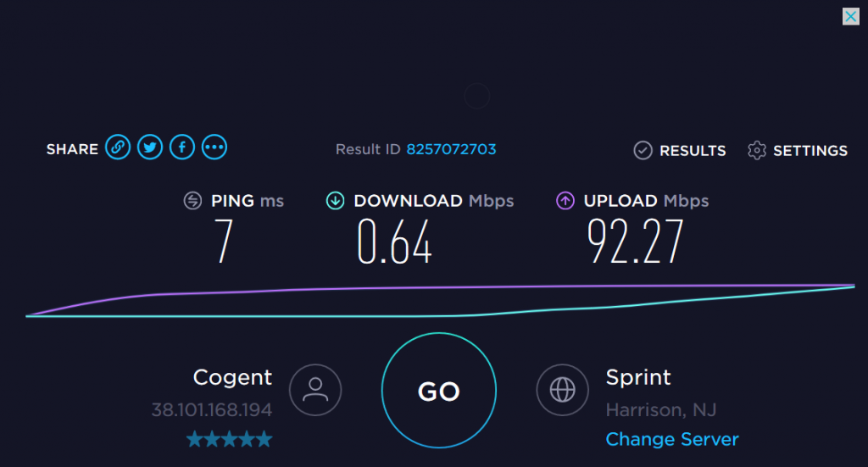This screenshot has width=868, height=467.
Task: Share result on Facebook
Action: [182, 147]
